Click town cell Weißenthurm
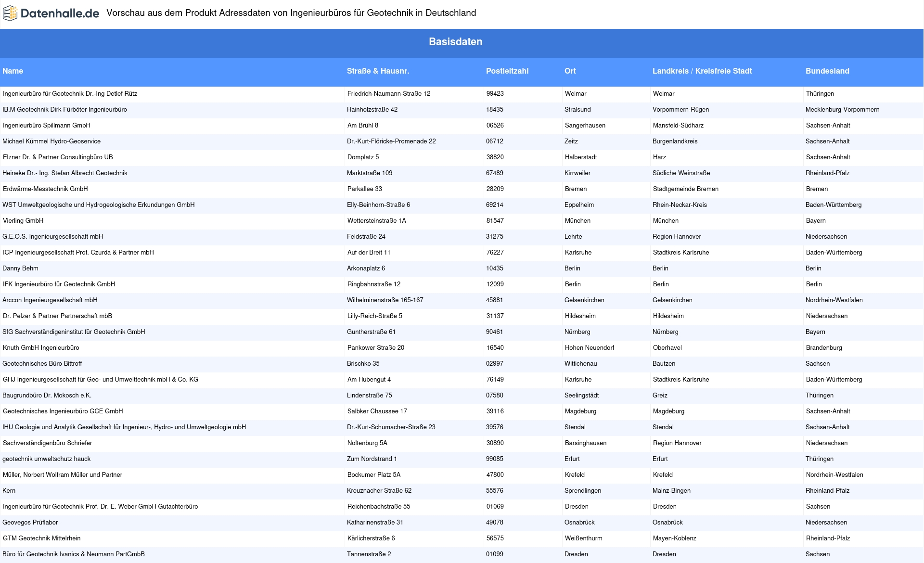Image resolution: width=924 pixels, height=563 pixels. (x=584, y=538)
